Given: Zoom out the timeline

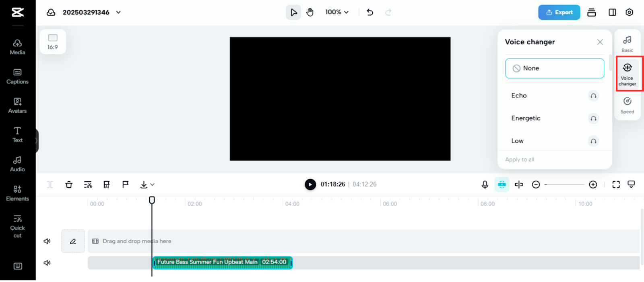Looking at the screenshot, I should [536, 185].
